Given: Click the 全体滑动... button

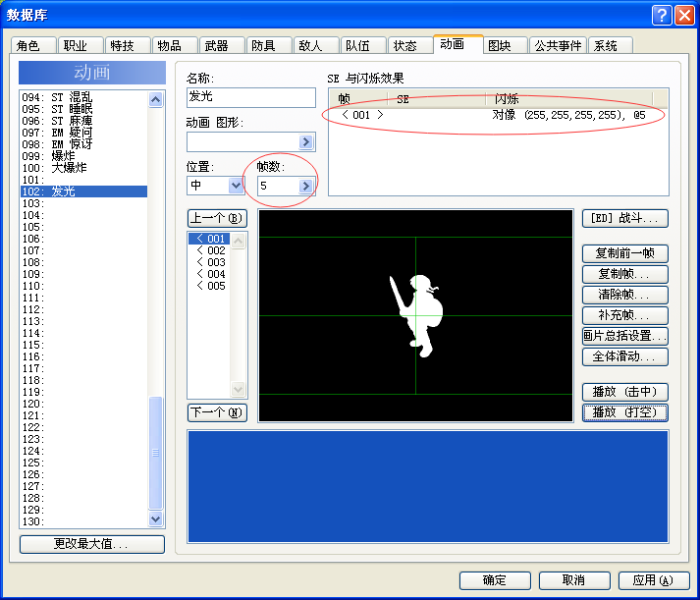Looking at the screenshot, I should (625, 356).
